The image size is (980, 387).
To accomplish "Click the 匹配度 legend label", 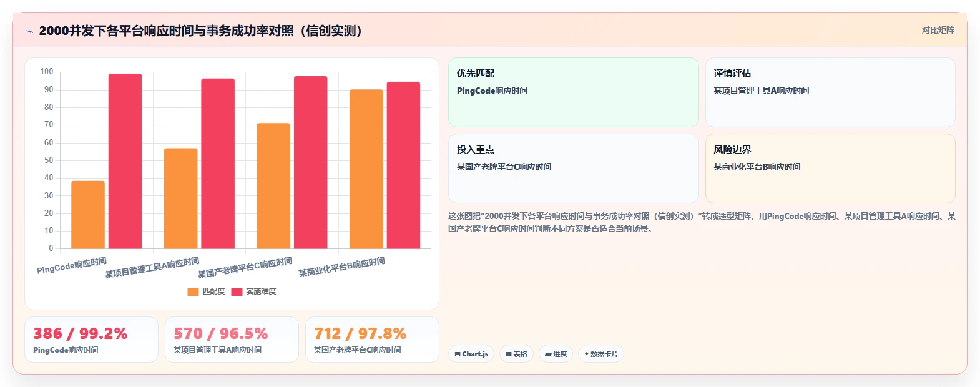I will [x=213, y=291].
